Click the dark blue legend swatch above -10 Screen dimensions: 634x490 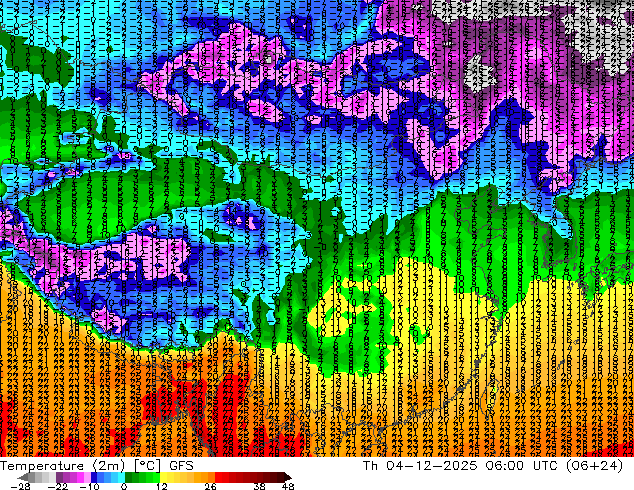coord(94,477)
